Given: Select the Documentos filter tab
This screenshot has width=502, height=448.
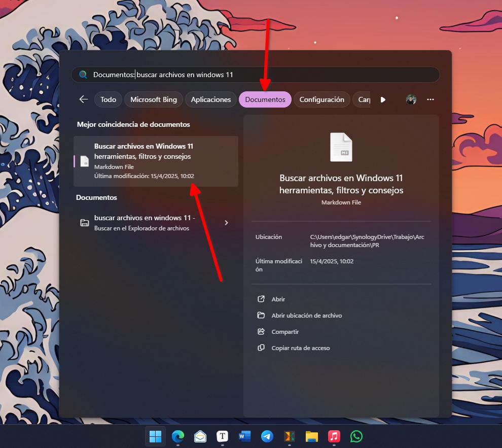Looking at the screenshot, I should 265,99.
